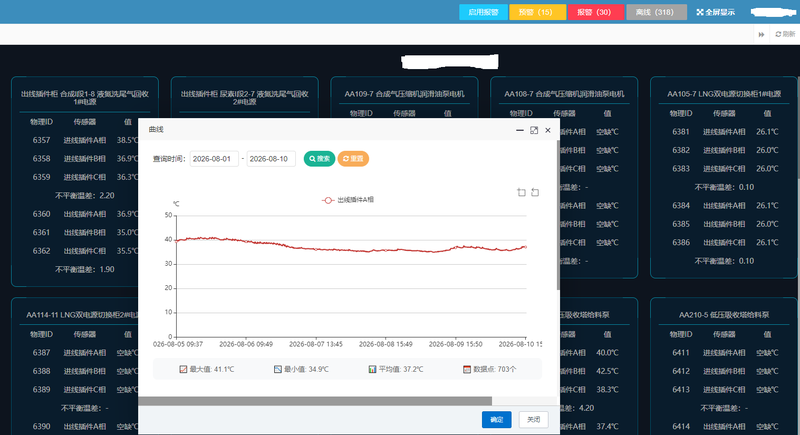This screenshot has width=800, height=435.
Task: Click the orange 重置 reset button
Action: tap(353, 159)
